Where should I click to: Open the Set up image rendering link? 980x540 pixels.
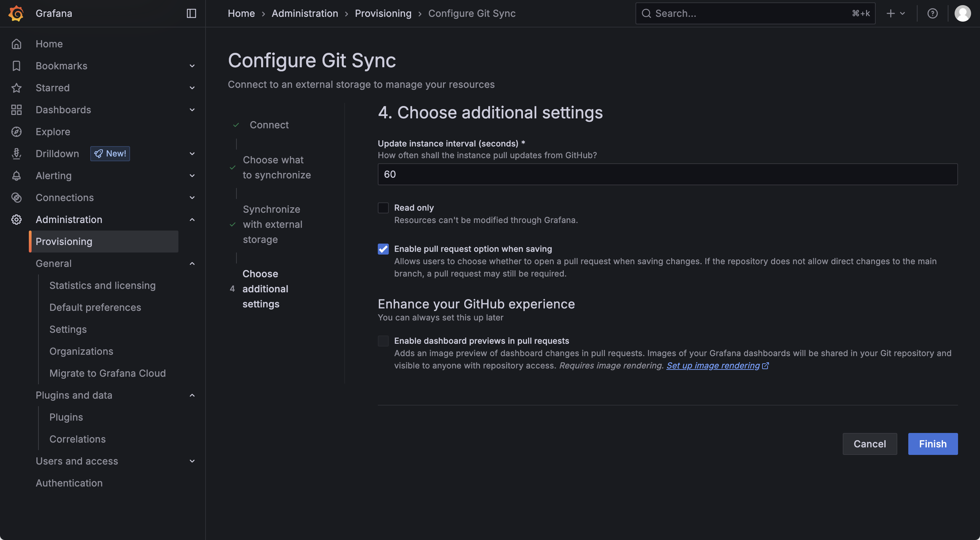pyautogui.click(x=713, y=365)
